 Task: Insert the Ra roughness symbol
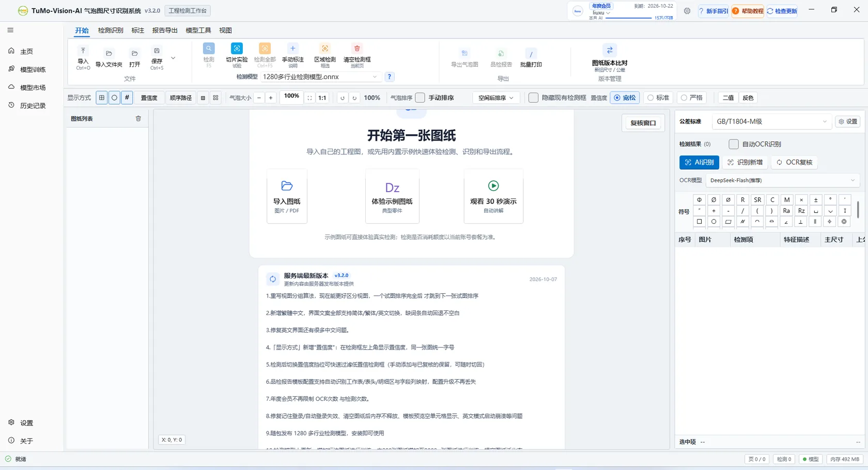click(786, 210)
